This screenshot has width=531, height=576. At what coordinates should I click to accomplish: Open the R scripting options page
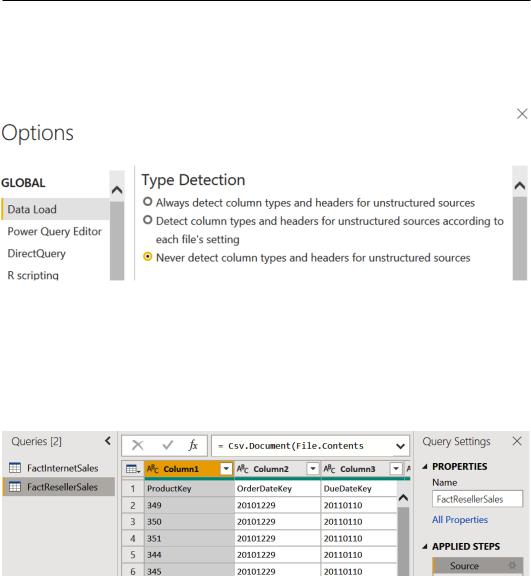(x=33, y=275)
